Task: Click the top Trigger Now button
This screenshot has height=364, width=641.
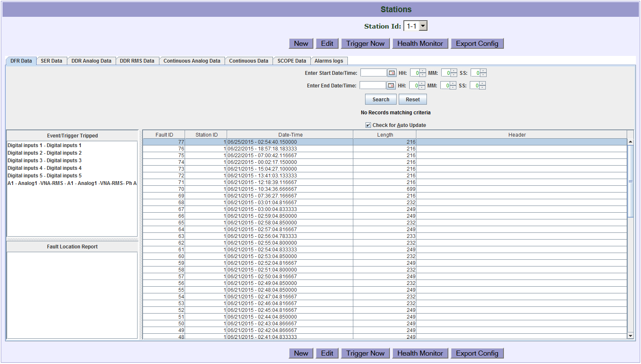Action: coord(366,44)
